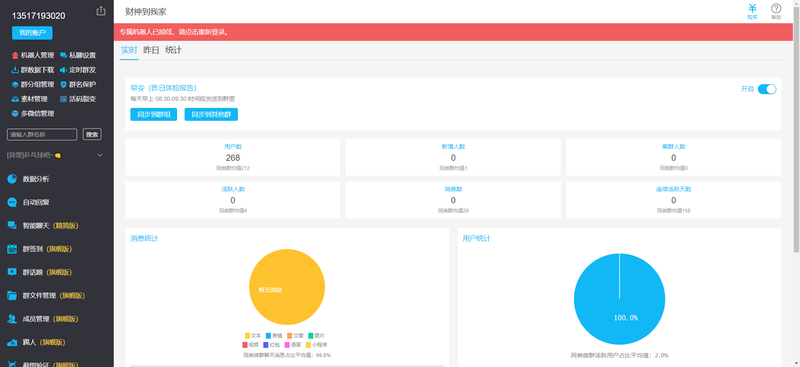Click the 群话题 group topic icon
Screen dimensions: 800x367
[12, 272]
